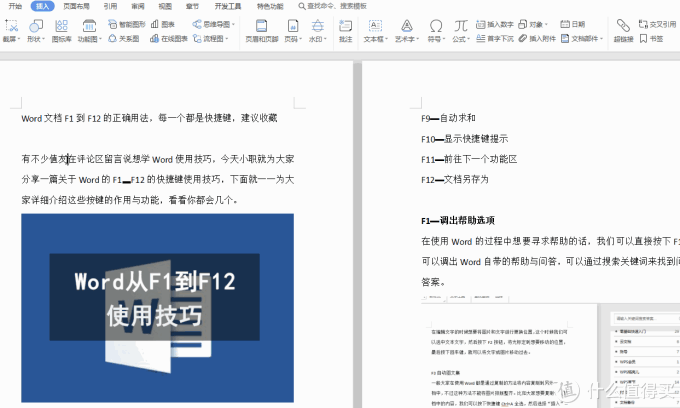680x408 pixels.
Task: Click the document title line starting 'Word 文档 F1 到 F12'
Action: [149, 118]
